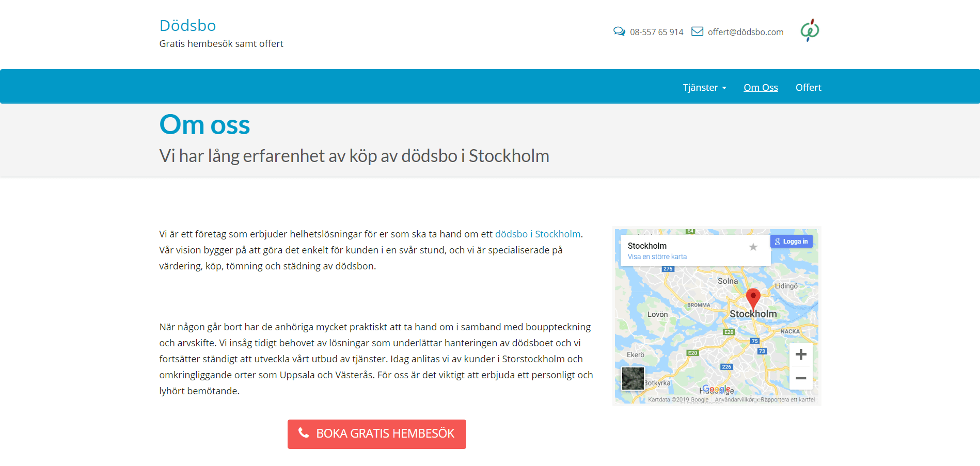The image size is (980, 466).
Task: Open the Om Oss menu item
Action: [x=761, y=88]
